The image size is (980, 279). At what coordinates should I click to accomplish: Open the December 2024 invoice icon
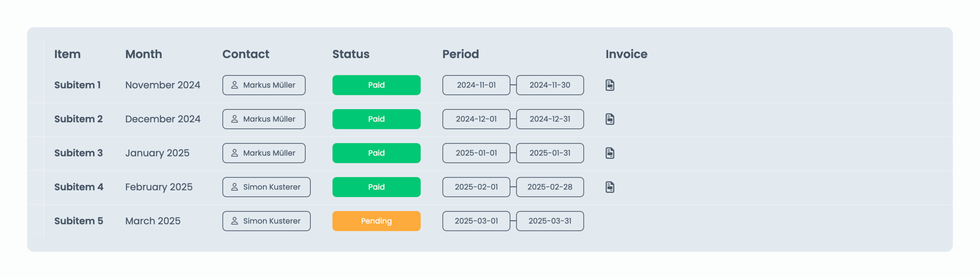(610, 119)
